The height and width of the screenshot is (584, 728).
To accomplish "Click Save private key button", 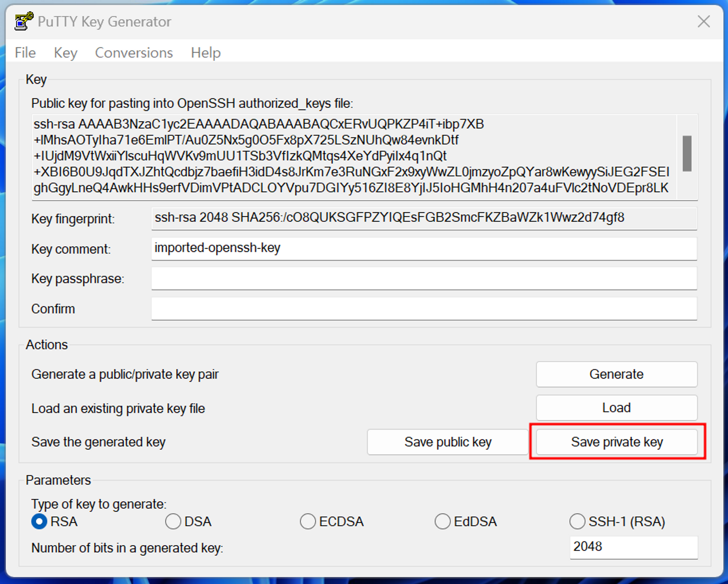I will pos(617,442).
